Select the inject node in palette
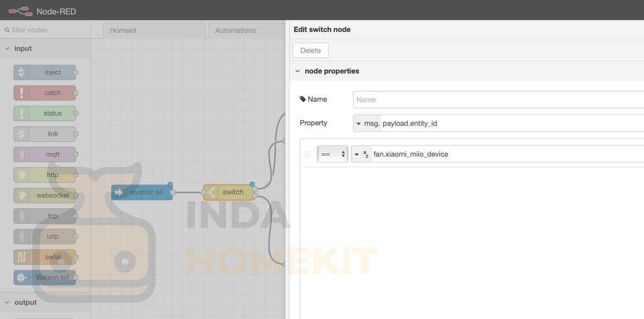The image size is (644, 319). [x=45, y=73]
